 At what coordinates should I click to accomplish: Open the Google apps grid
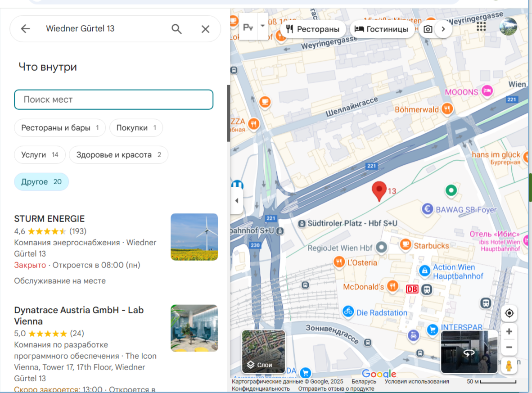(481, 27)
